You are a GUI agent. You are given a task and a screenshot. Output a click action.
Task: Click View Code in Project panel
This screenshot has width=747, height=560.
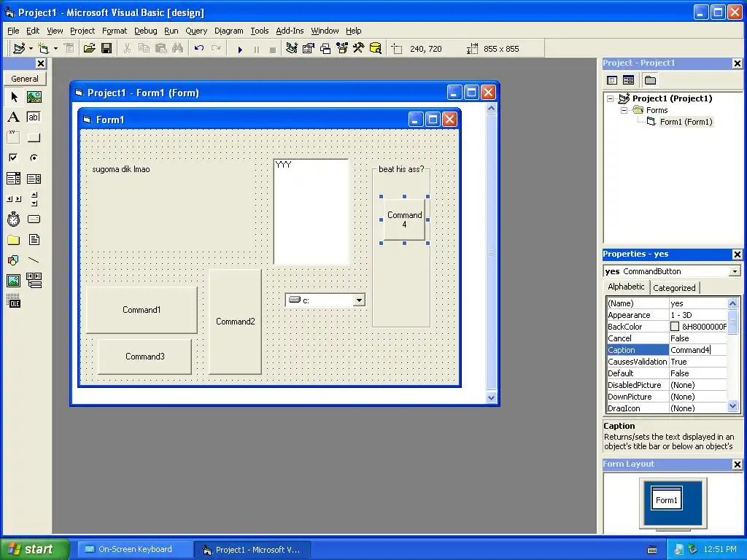tap(612, 80)
